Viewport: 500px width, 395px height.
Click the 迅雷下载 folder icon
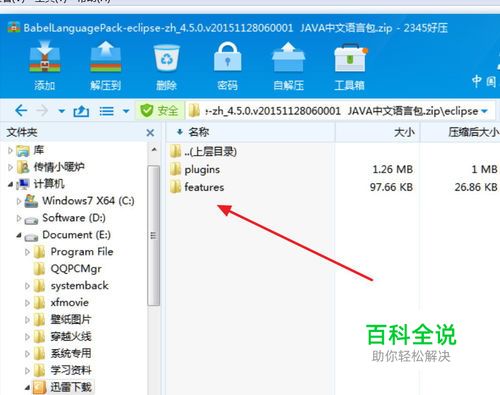pyautogui.click(x=39, y=387)
